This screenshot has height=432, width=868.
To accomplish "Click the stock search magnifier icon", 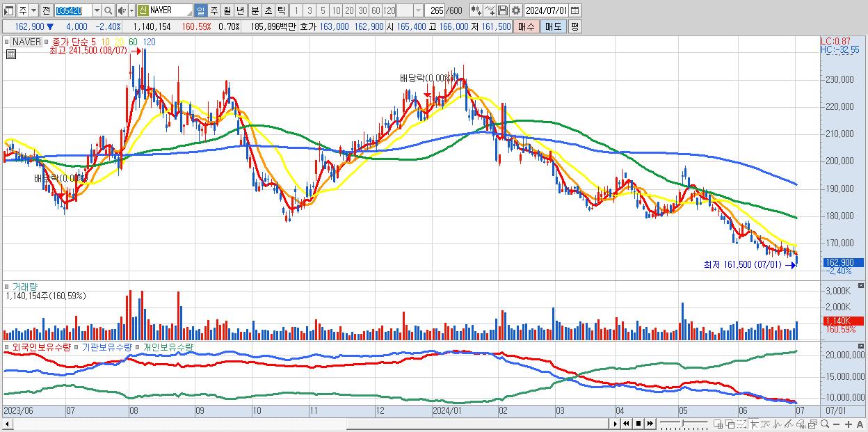I will (x=108, y=10).
